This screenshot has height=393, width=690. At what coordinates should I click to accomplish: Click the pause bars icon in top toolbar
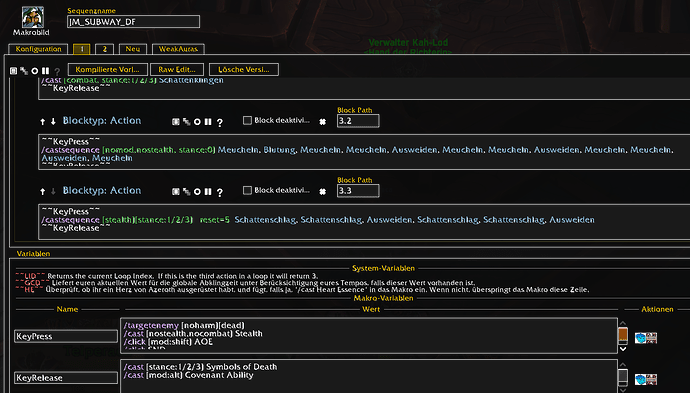(x=45, y=70)
